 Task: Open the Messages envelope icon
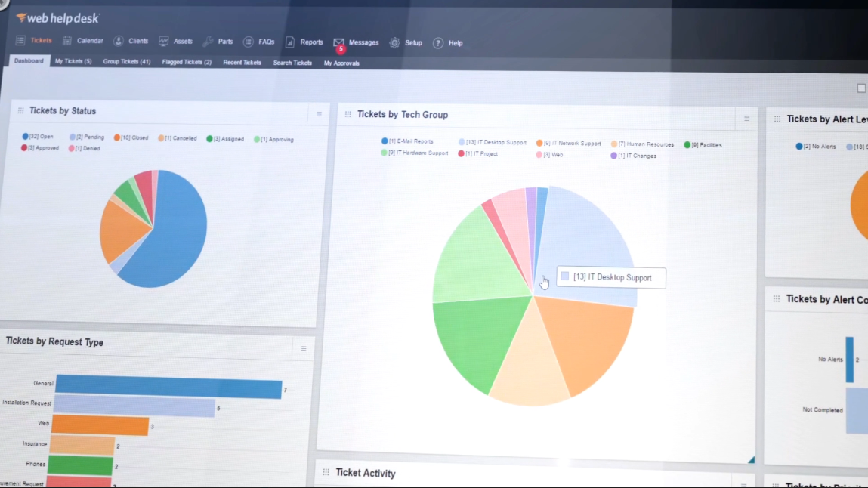click(x=338, y=42)
